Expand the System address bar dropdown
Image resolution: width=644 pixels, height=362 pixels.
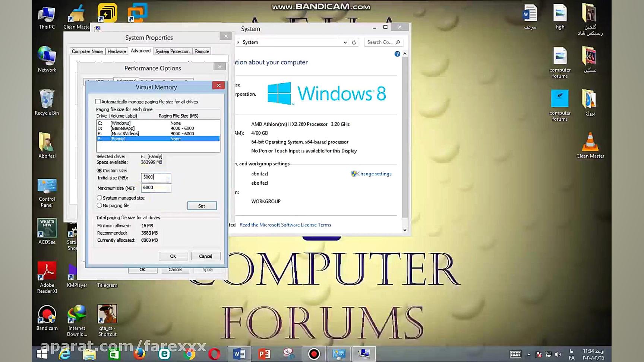pos(345,42)
